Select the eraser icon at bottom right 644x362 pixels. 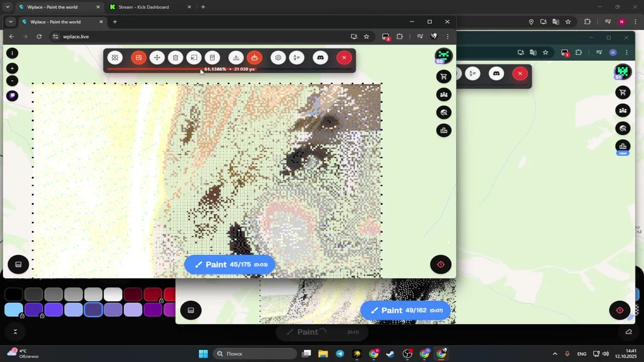628,332
